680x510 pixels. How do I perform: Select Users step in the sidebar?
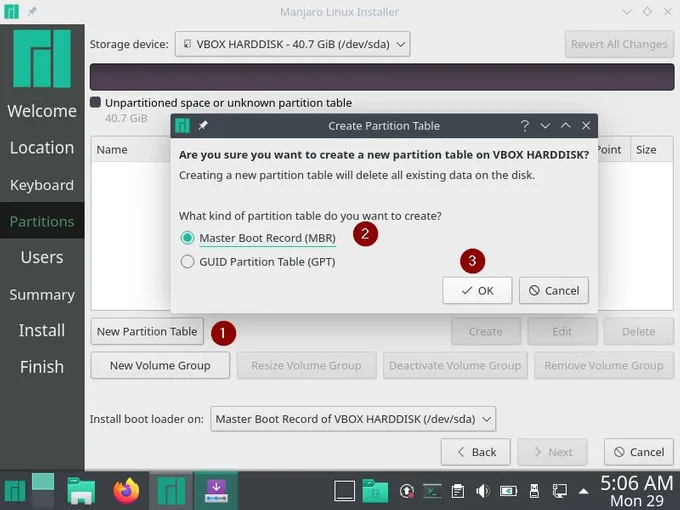pos(42,257)
